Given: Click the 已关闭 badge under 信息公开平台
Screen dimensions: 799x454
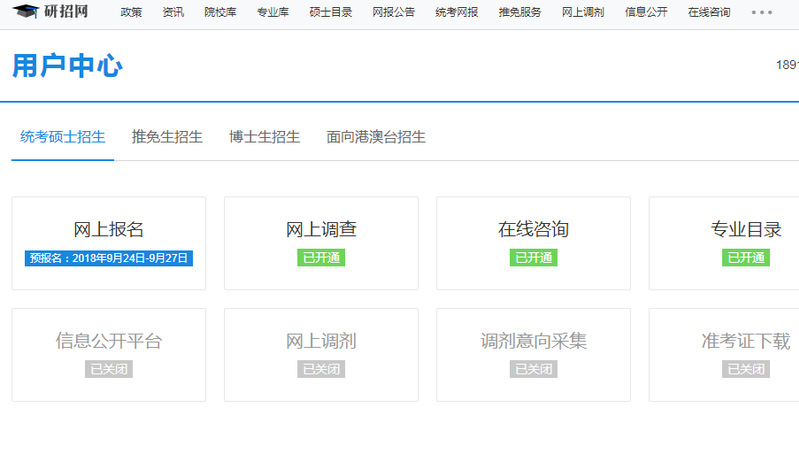Looking at the screenshot, I should point(109,369).
